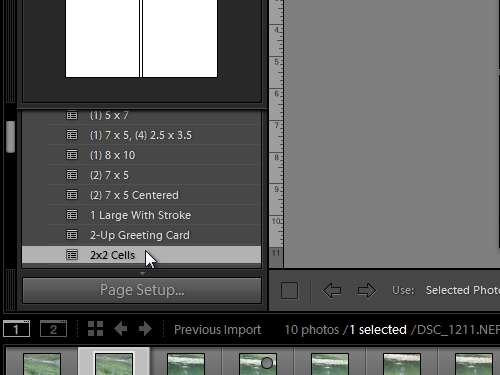Viewport: 500px width, 375px height.
Task: Select the filmstrip thumbnail with circle badge
Action: 258,364
